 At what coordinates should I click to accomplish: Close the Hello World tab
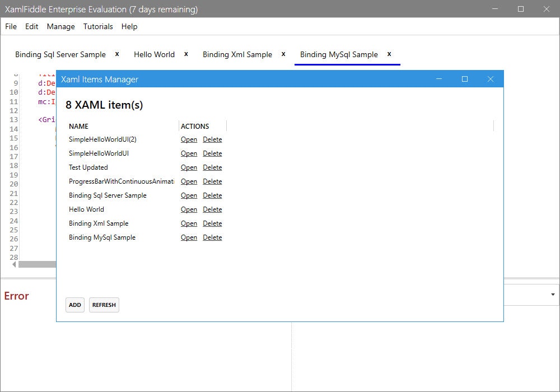coord(186,54)
